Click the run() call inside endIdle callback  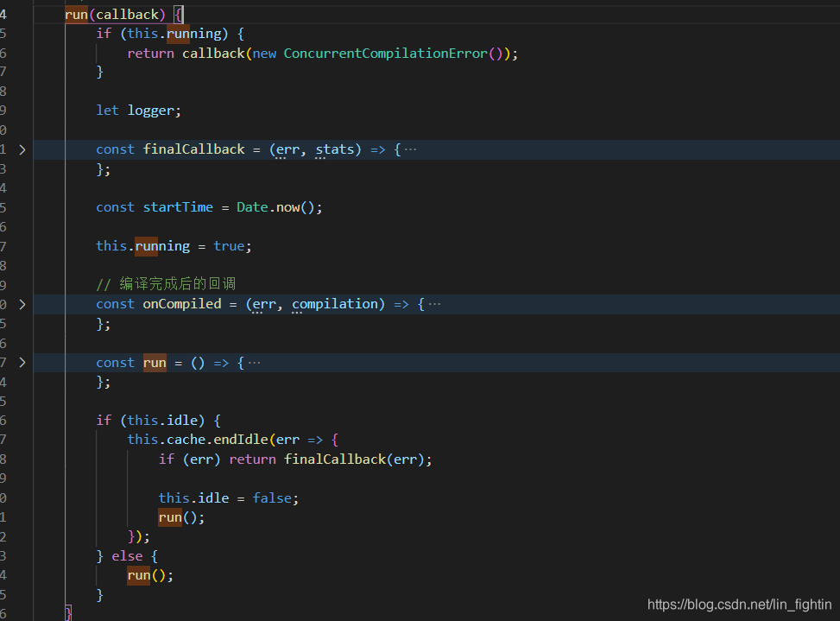181,517
